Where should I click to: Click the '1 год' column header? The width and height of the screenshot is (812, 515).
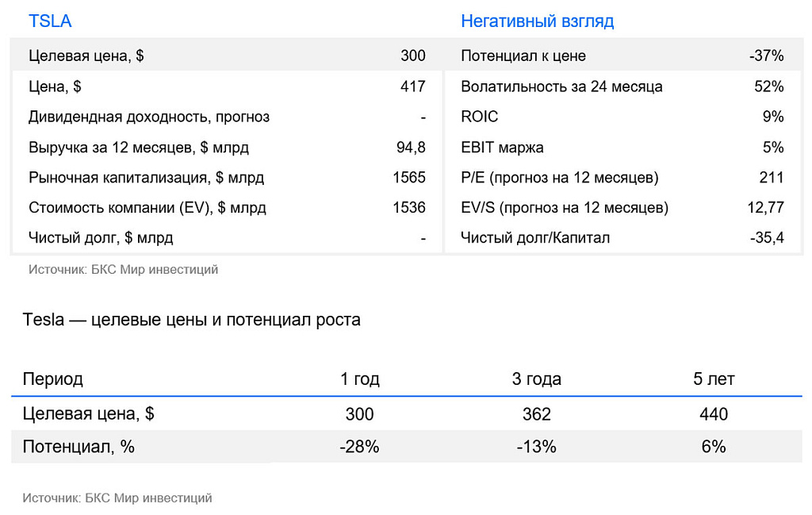point(360,379)
